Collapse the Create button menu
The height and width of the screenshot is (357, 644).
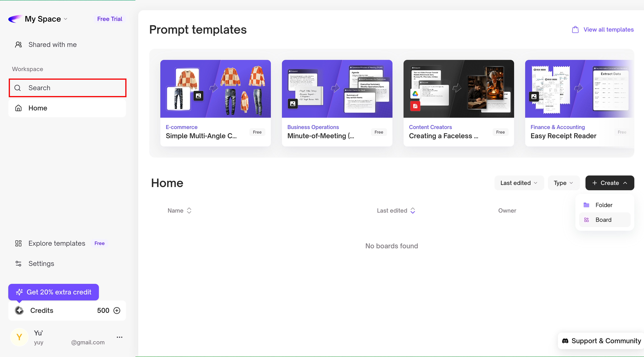point(609,183)
